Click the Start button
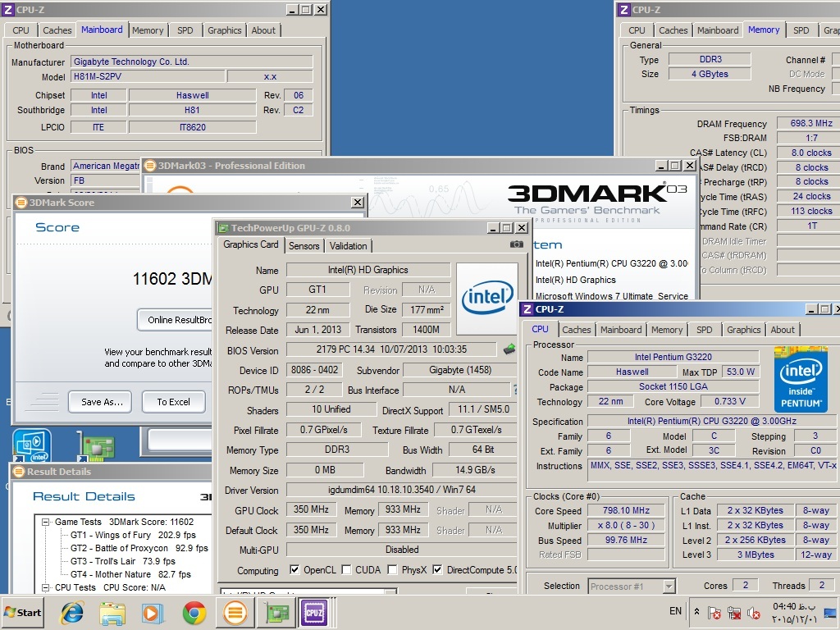 [24, 612]
